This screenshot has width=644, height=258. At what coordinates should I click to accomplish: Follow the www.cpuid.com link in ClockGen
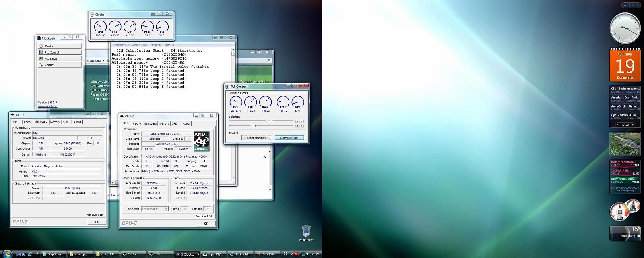(x=47, y=106)
